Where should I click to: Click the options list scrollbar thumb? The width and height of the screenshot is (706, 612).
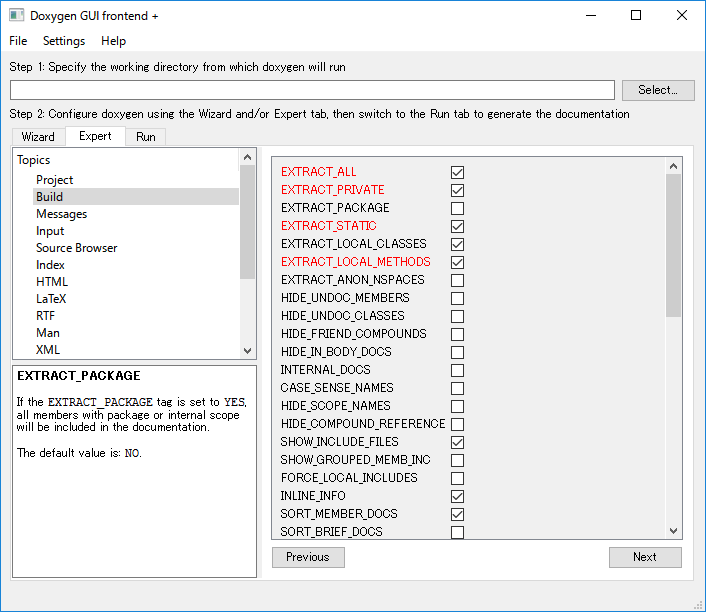pos(673,245)
